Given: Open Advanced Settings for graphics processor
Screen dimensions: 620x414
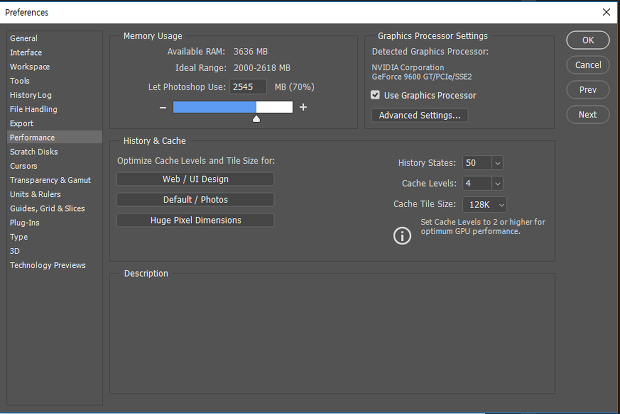Looking at the screenshot, I should coord(420,115).
